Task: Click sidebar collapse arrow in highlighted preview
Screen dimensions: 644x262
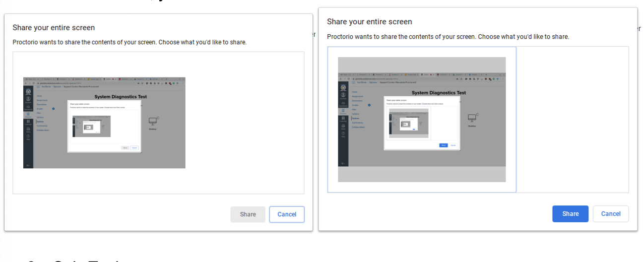Action: point(343,164)
